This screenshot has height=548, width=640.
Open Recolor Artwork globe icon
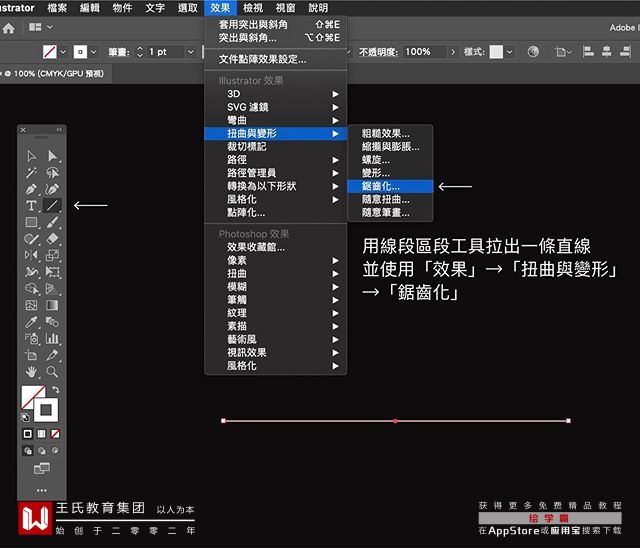tap(533, 52)
